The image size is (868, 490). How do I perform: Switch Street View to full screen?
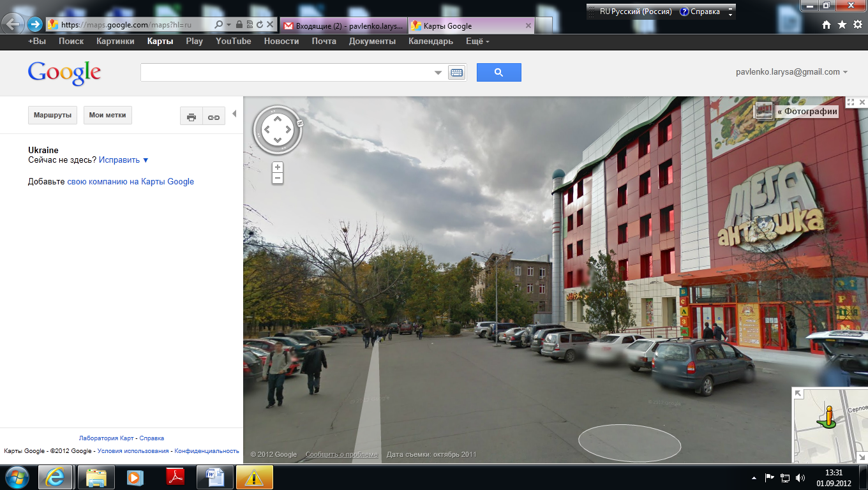850,102
